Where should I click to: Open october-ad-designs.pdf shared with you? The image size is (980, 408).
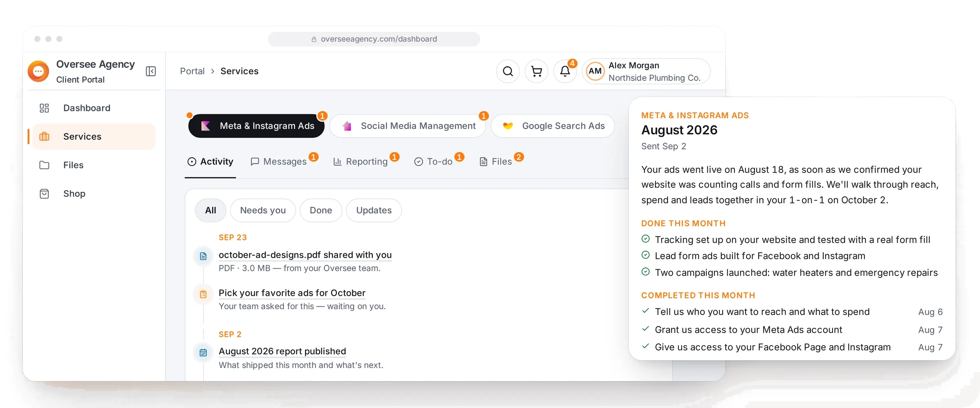coord(305,255)
